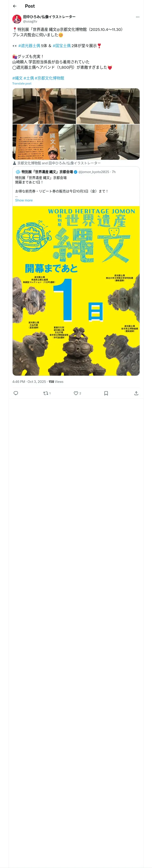The width and height of the screenshot is (152, 868).
Task: View top-left statue photo
Action: click(44, 106)
